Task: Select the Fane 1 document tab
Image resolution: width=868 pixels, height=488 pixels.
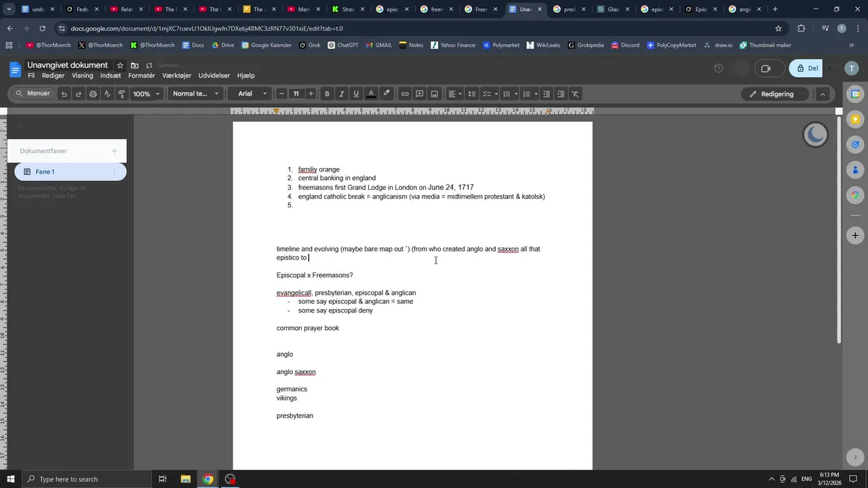Action: tap(71, 172)
